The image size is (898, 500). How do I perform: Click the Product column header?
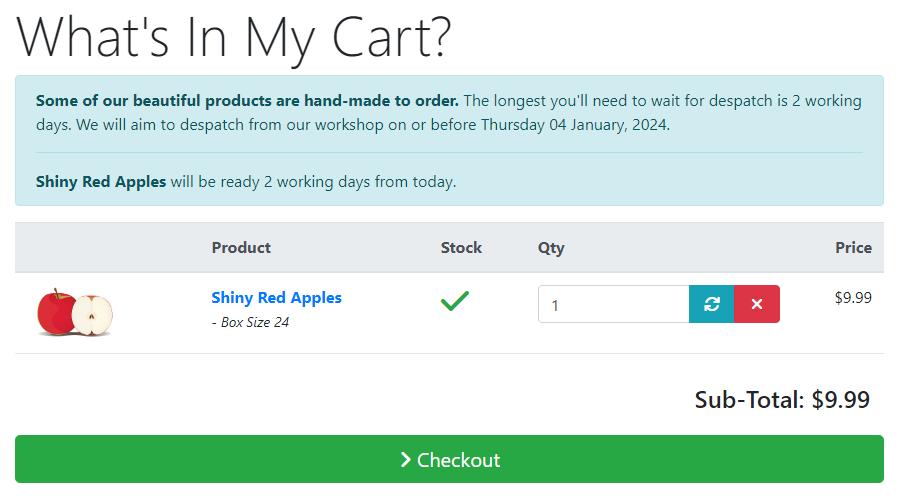241,247
